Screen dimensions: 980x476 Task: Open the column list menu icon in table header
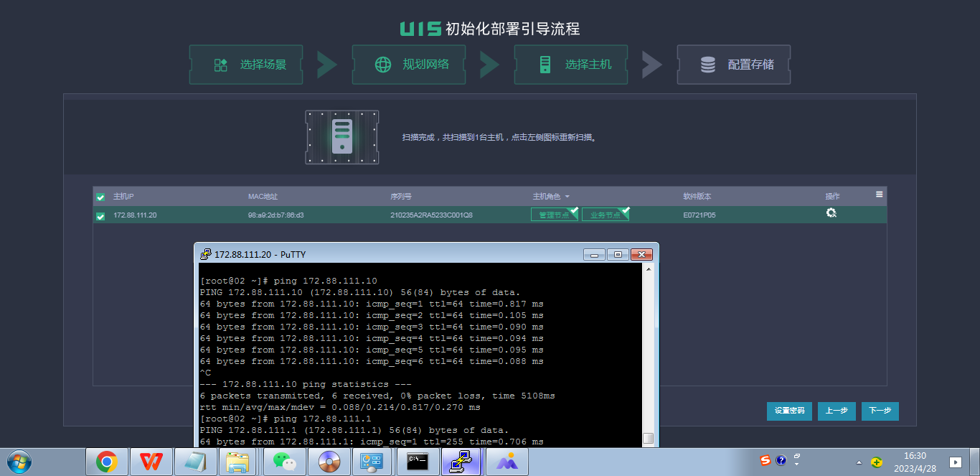[x=880, y=195]
